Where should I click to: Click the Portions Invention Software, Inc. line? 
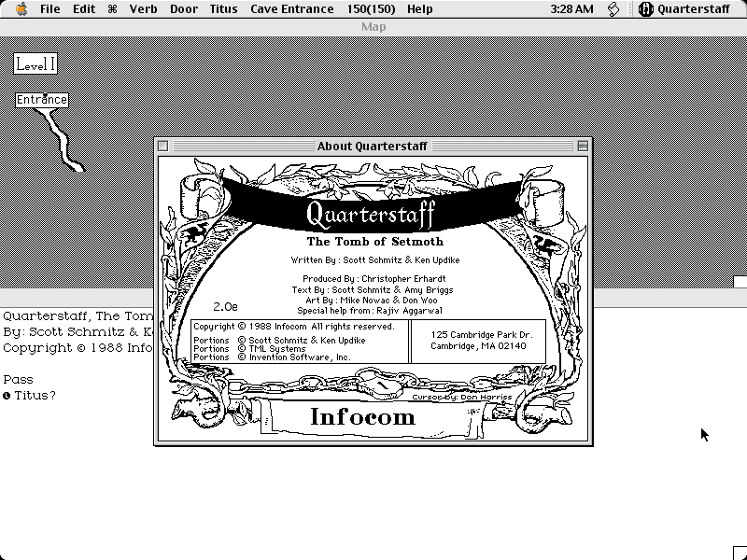[272, 357]
